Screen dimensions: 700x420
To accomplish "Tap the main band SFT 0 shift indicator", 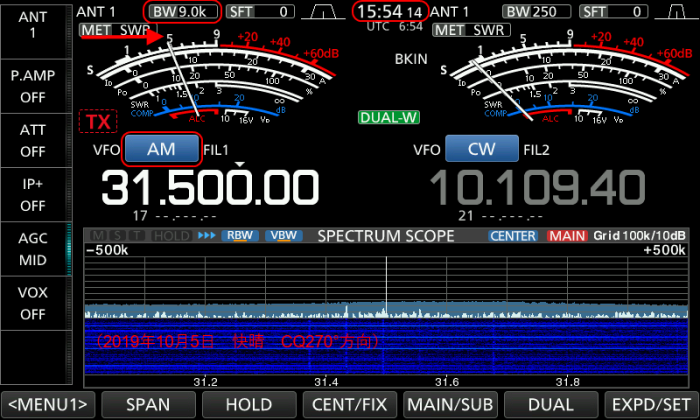I will [x=260, y=12].
